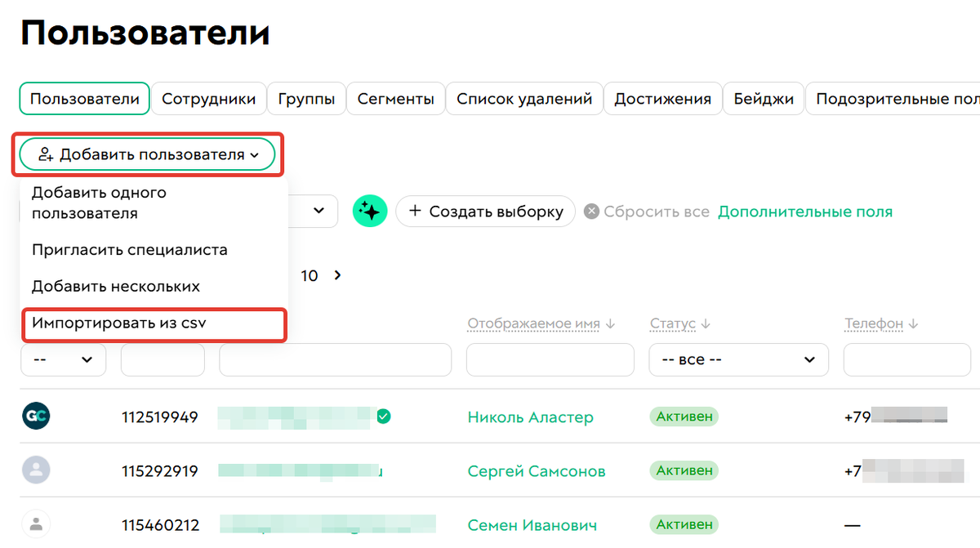
Task: Click the Статус column header
Action: 673,324
